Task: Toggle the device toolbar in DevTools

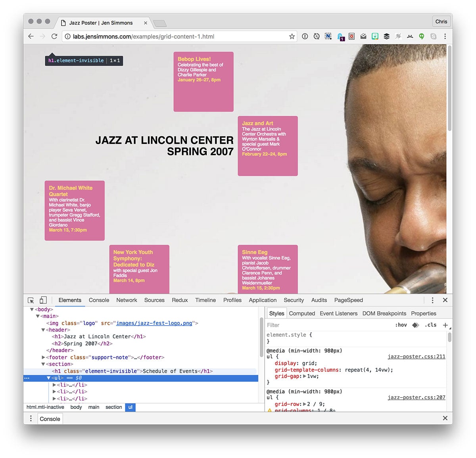Action: pos(43,300)
